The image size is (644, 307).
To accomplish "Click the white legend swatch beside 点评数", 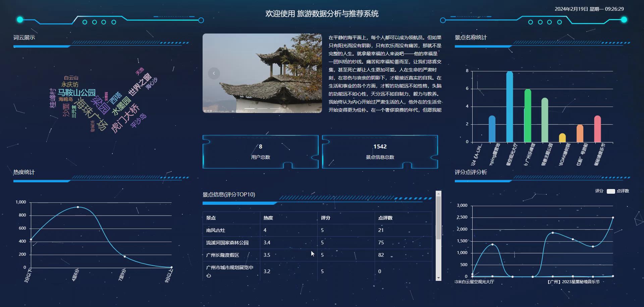I will (x=610, y=191).
